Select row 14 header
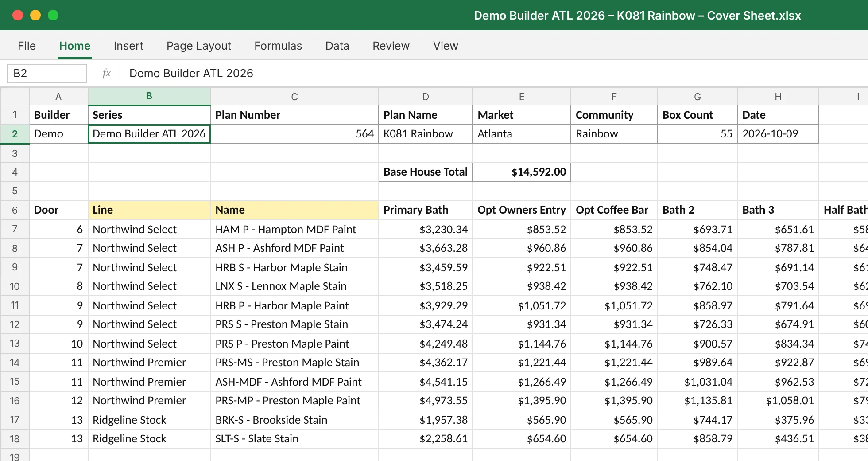 point(15,363)
